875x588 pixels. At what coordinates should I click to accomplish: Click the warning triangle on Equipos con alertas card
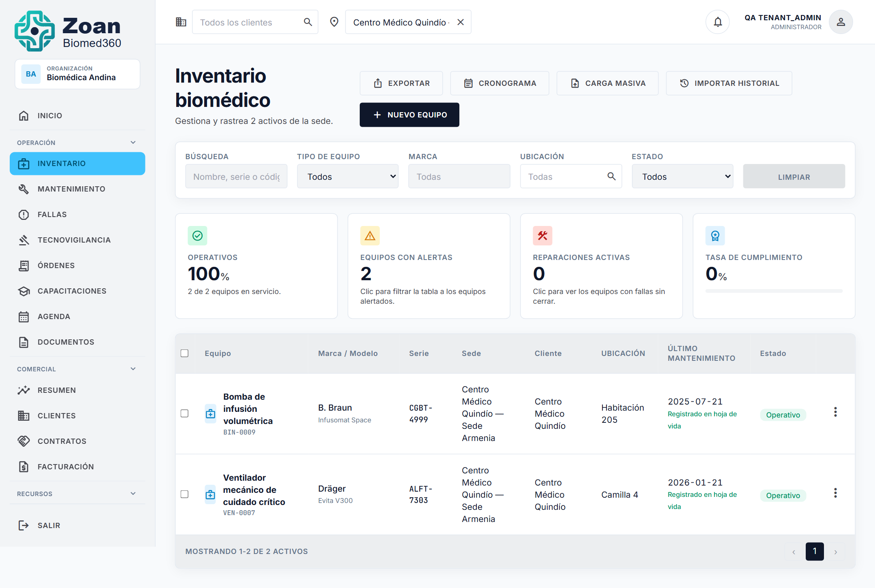pos(370,236)
